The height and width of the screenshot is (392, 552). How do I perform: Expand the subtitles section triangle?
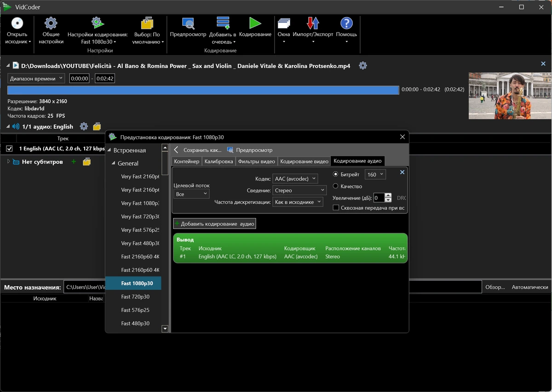(x=8, y=161)
